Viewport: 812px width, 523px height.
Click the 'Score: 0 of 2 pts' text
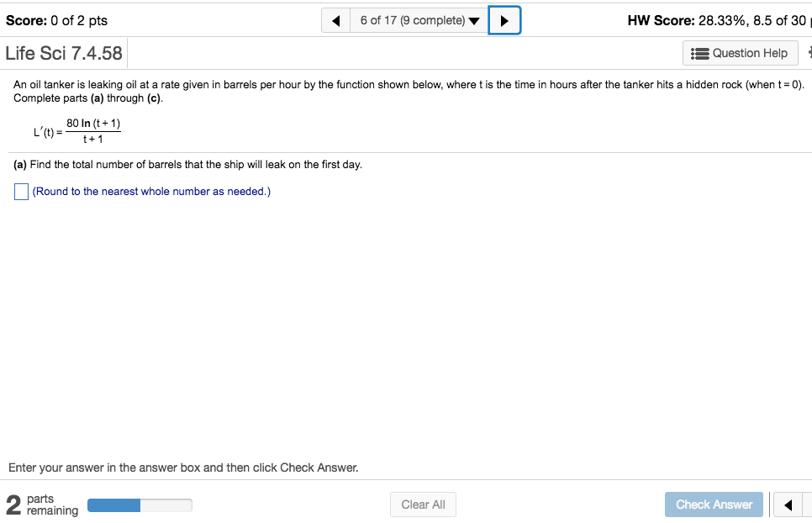click(x=57, y=21)
